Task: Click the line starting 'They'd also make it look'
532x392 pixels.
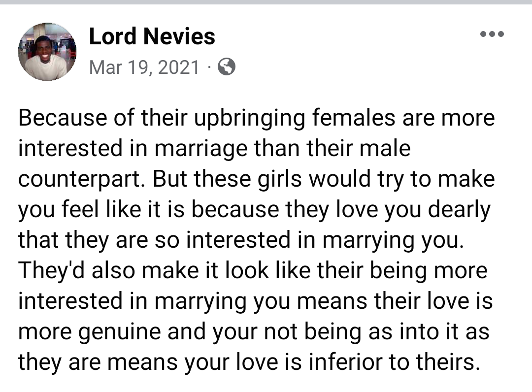Action: (253, 270)
